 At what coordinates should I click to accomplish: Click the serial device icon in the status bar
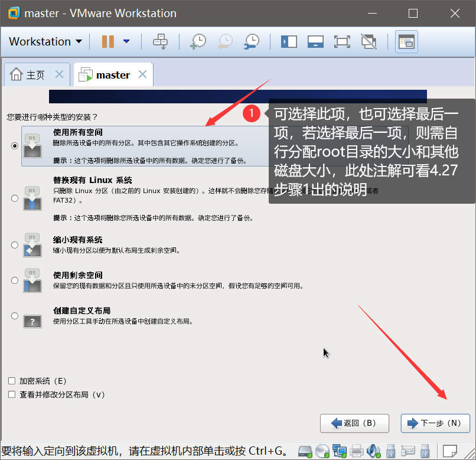pos(407,451)
